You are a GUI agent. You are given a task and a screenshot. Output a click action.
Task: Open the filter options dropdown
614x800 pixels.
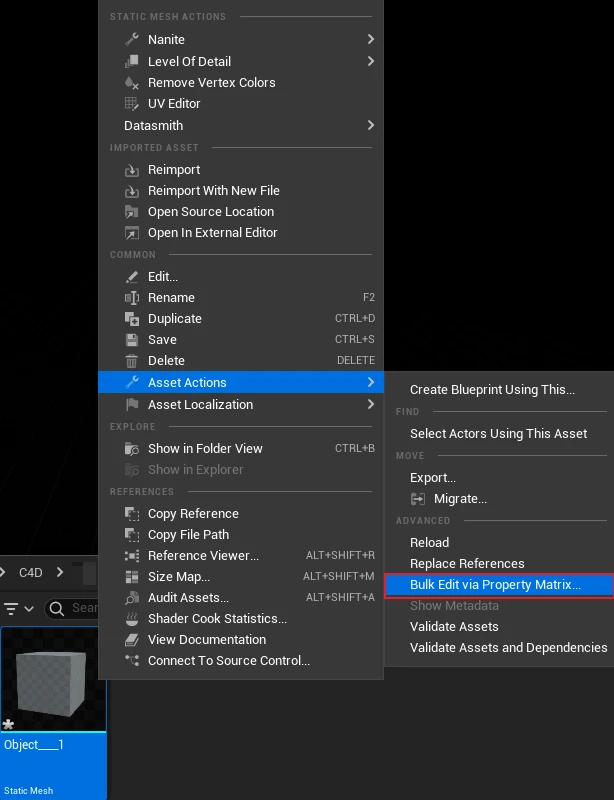click(18, 608)
